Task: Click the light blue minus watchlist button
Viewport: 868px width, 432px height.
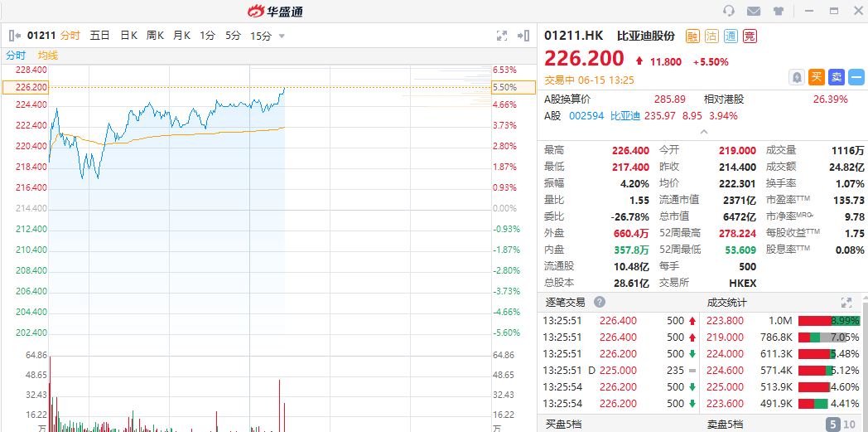Action: point(856,77)
